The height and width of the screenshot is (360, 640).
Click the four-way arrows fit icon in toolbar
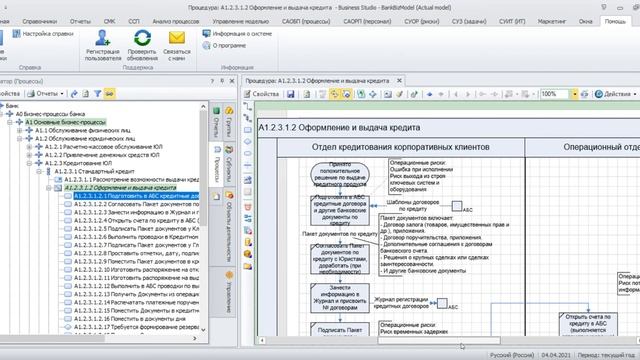pyautogui.click(x=373, y=94)
